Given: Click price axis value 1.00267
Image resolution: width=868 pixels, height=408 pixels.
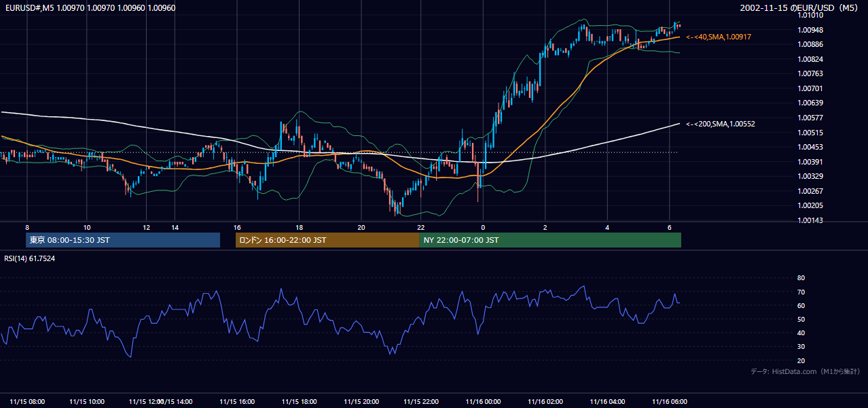Looking at the screenshot, I should [810, 191].
